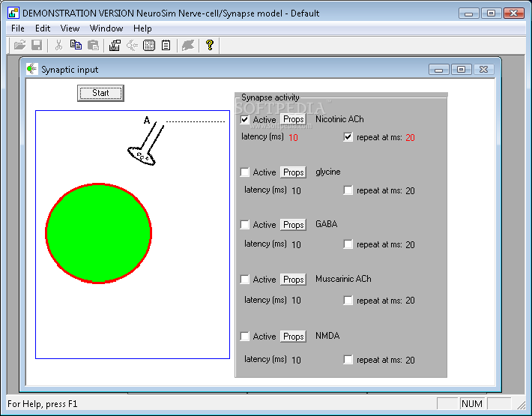Click the notepad toolbar icon

coord(166,45)
